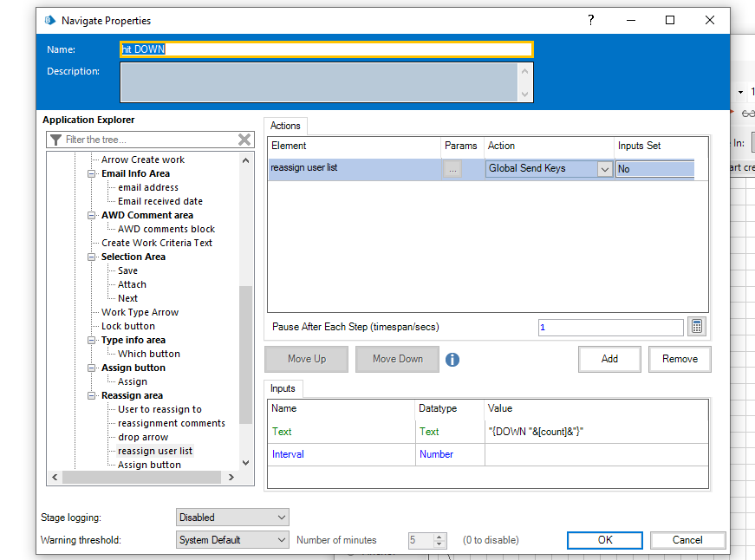The image size is (755, 560).
Task: Click the help question mark icon
Action: click(591, 20)
